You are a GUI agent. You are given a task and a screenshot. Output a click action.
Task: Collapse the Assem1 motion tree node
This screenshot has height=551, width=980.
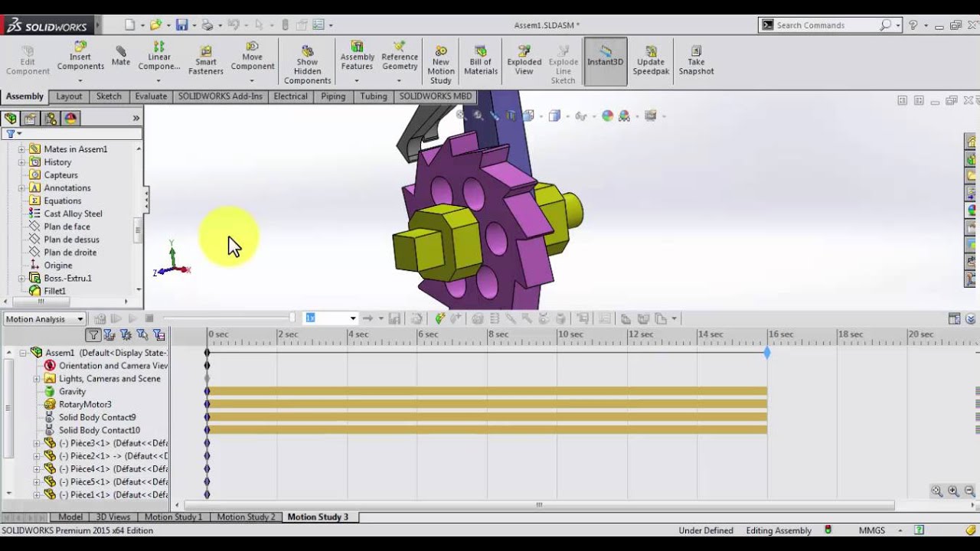point(22,353)
